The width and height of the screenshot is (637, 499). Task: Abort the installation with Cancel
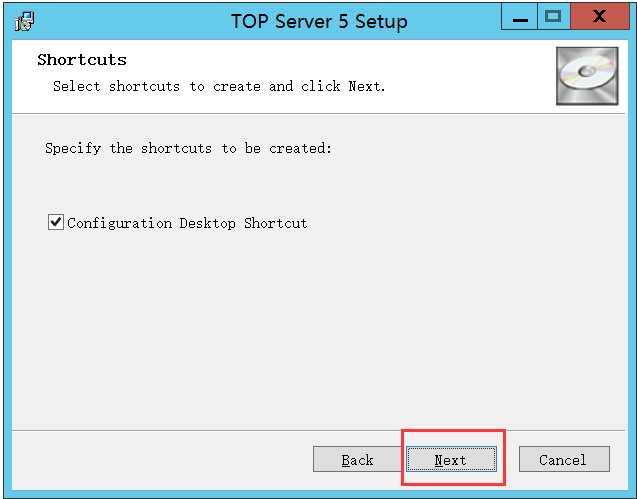pyautogui.click(x=563, y=460)
